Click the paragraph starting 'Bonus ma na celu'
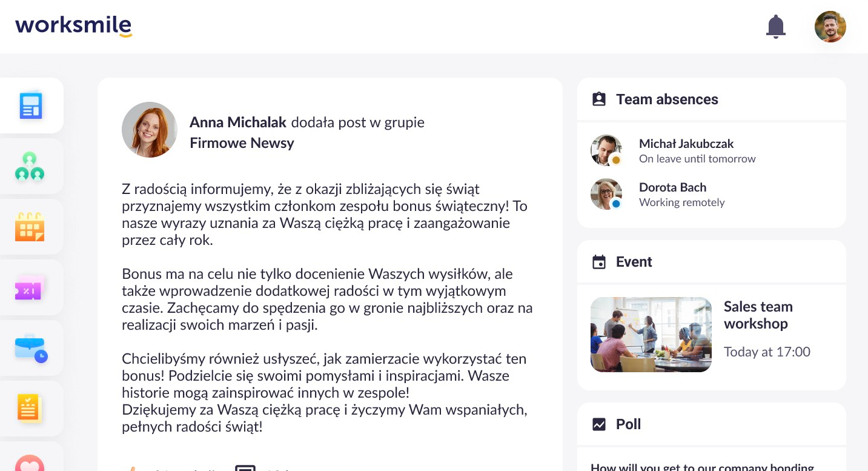Screen dimensions: 868x471 click(327, 299)
